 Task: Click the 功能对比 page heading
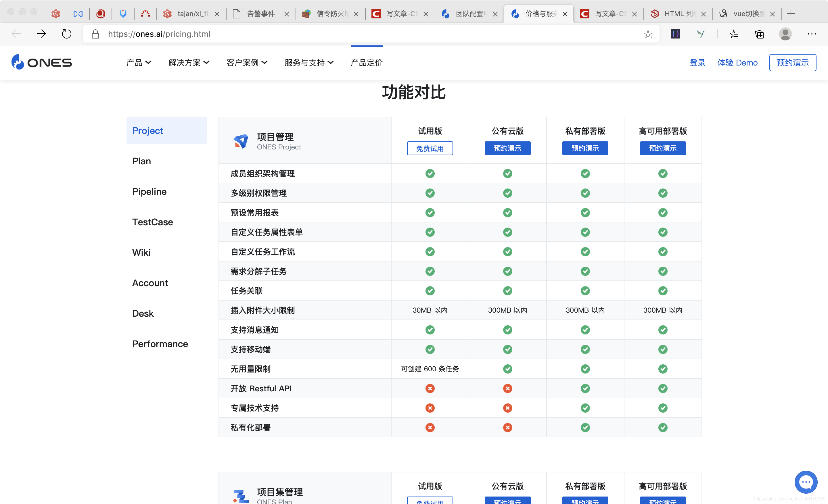pyautogui.click(x=414, y=92)
